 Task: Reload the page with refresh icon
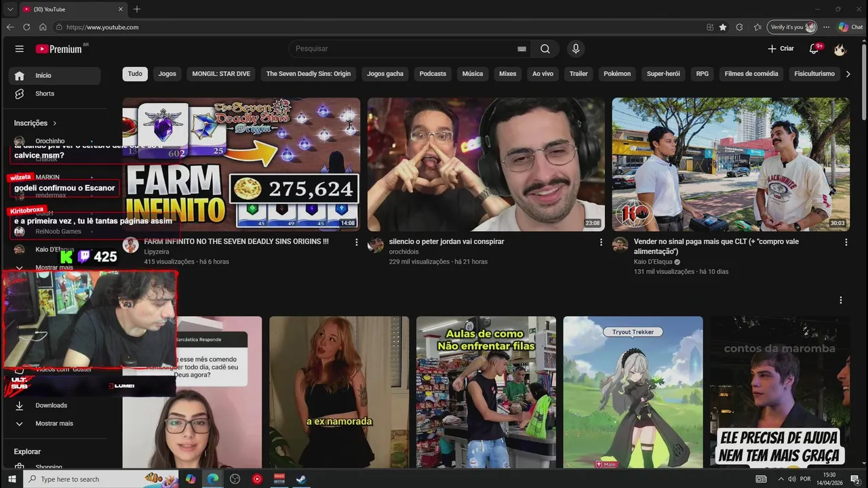pos(26,27)
